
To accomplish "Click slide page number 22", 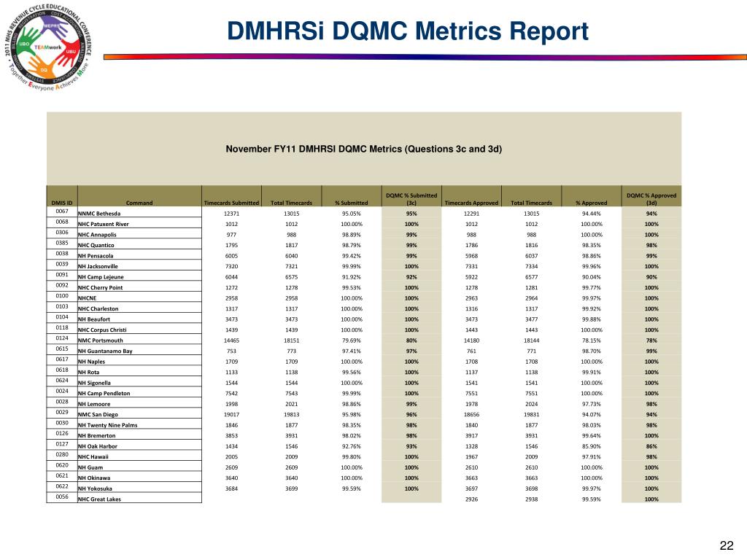I will tap(727, 545).
